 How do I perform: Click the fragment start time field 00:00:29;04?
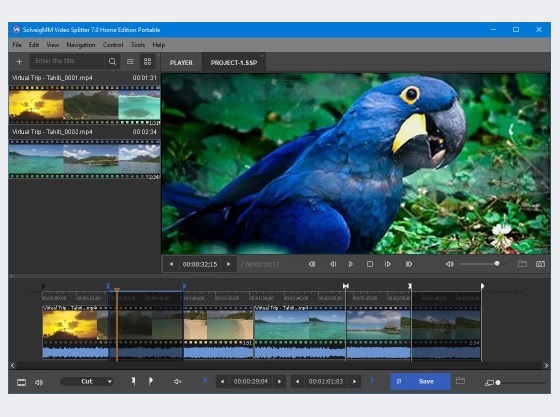251,382
